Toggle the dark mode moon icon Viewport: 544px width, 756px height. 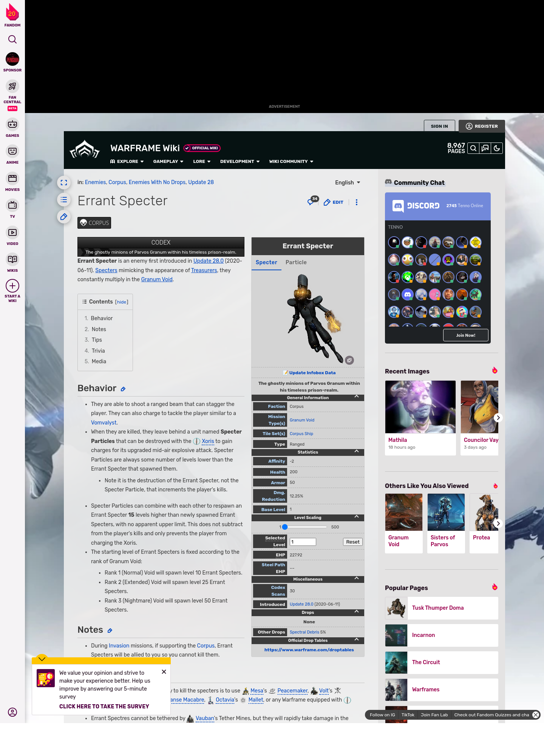point(497,148)
